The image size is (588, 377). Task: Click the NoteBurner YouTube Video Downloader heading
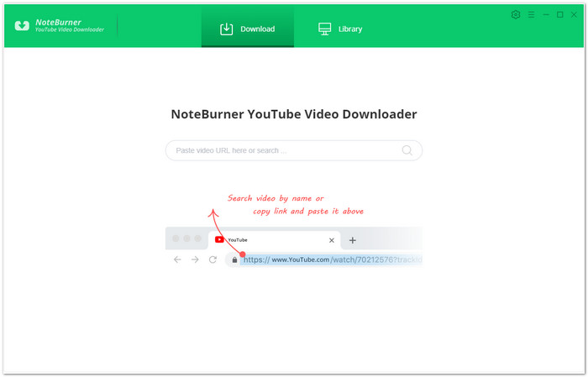click(294, 114)
